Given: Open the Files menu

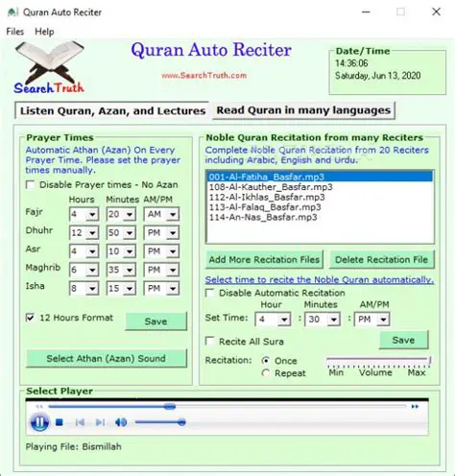Looking at the screenshot, I should pos(15,32).
